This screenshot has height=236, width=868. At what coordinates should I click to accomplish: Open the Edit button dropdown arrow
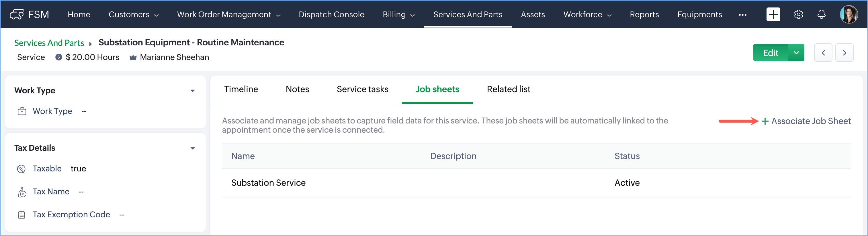(796, 53)
